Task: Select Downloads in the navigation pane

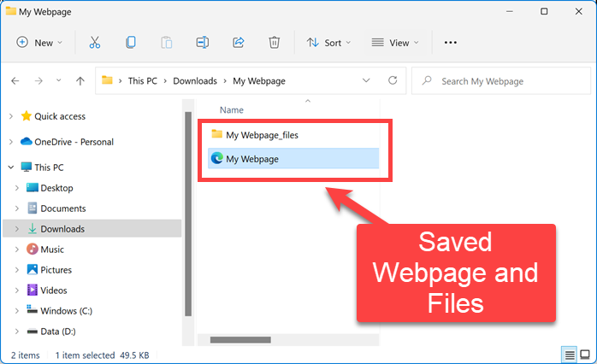Action: (62, 229)
